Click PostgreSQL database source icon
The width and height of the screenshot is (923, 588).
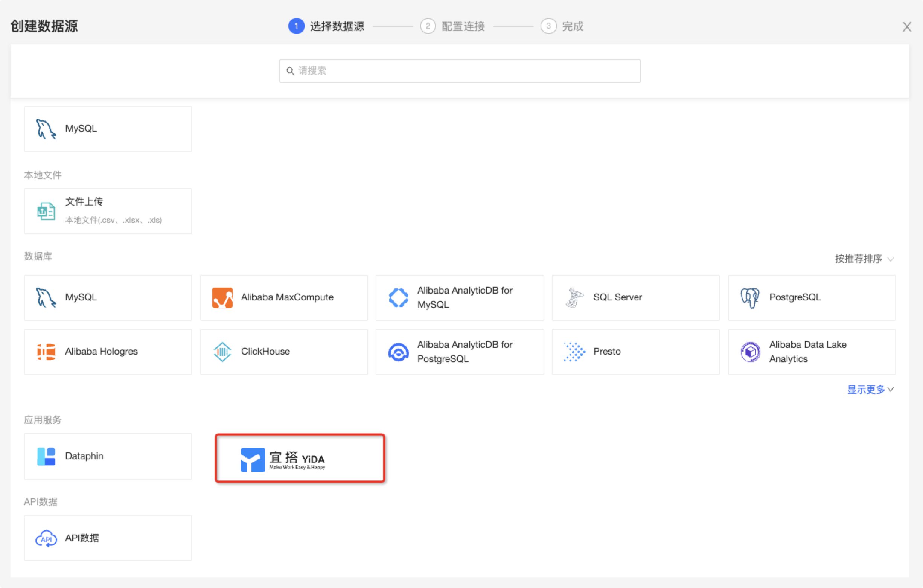click(x=749, y=297)
